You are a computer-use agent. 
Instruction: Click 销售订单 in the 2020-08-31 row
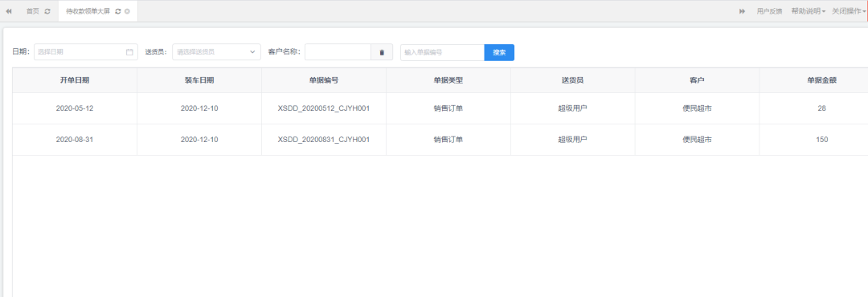pyautogui.click(x=448, y=140)
